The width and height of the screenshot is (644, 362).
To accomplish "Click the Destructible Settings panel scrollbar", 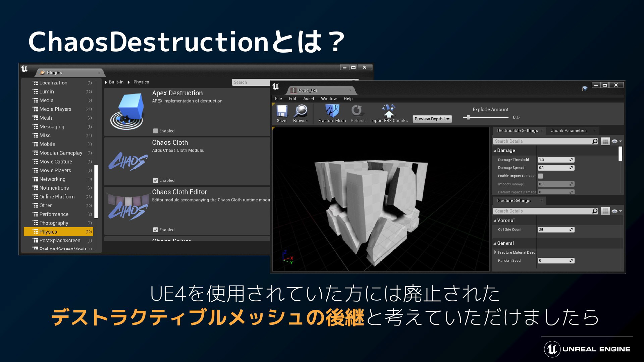I will (620, 154).
